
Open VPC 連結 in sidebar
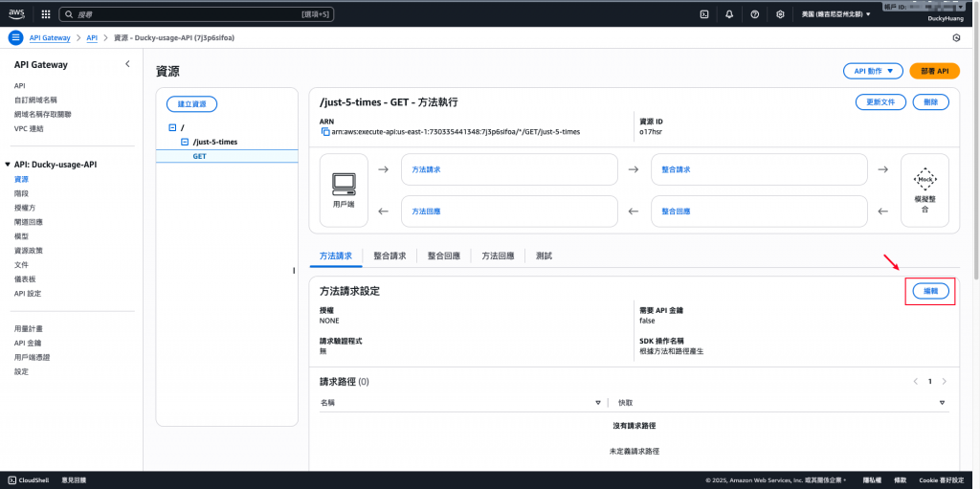point(29,129)
